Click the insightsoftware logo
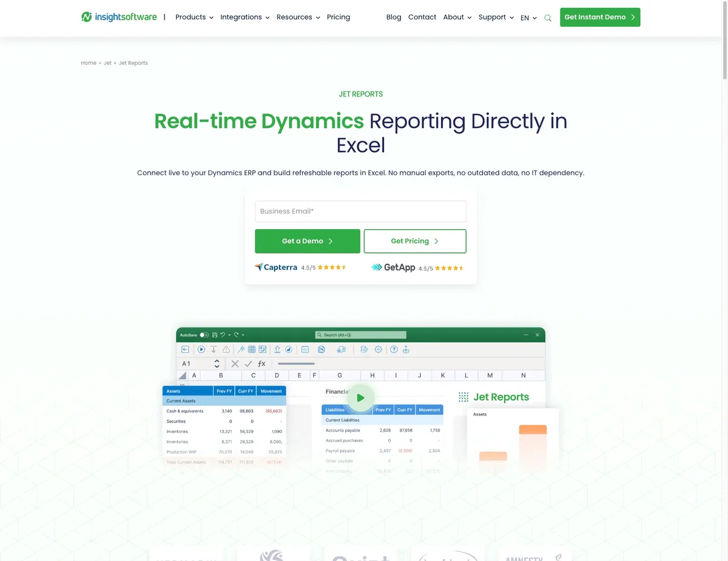Viewport: 728px width, 561px height. pyautogui.click(x=119, y=17)
